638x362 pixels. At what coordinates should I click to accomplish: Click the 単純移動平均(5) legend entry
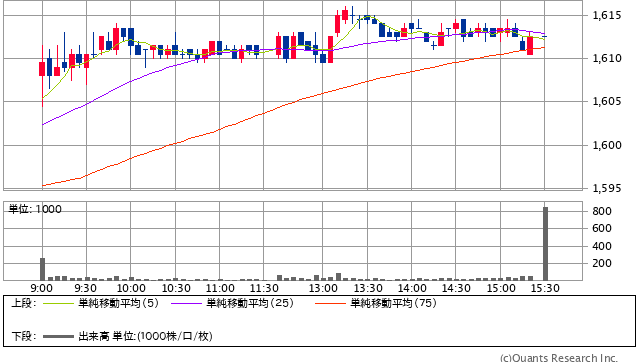[x=118, y=303]
